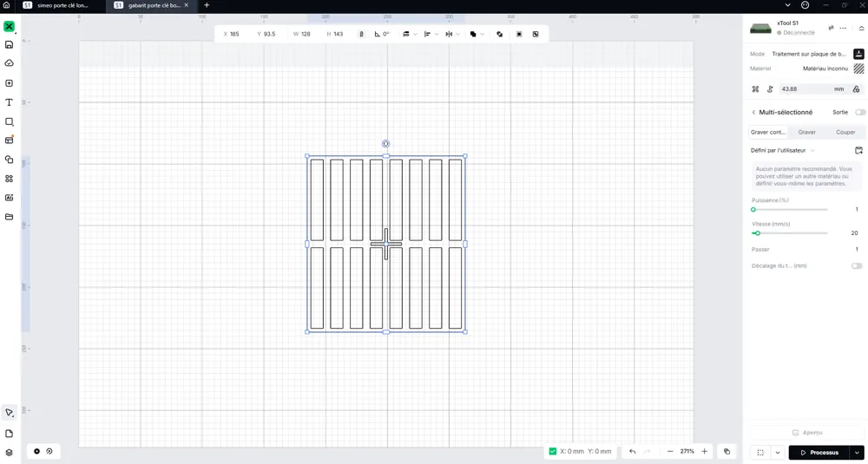Viewport: 868px width, 464px height.
Task: Toggle the X: 0 mm green checkbox
Action: click(552, 451)
